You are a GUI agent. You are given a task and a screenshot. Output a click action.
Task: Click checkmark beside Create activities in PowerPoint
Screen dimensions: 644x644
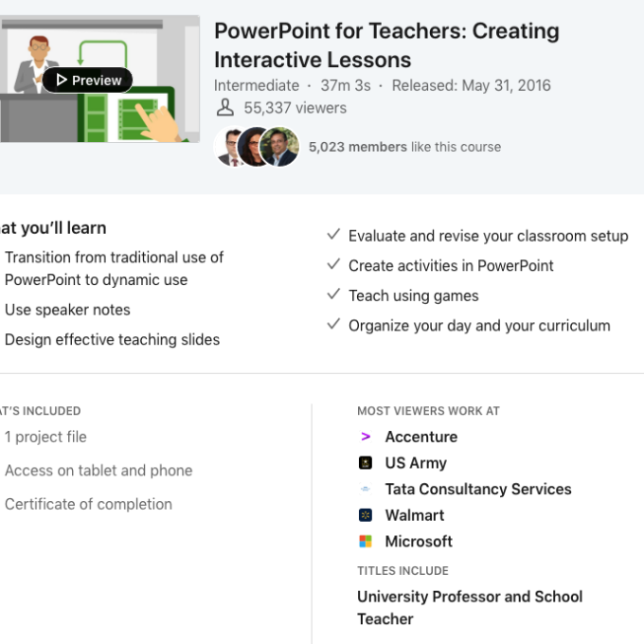(333, 265)
